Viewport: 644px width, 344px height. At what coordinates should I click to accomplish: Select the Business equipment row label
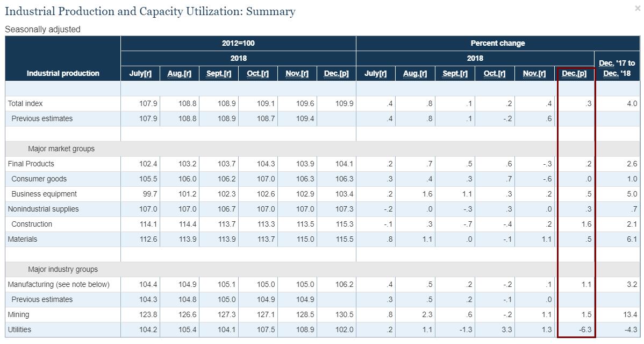(44, 194)
